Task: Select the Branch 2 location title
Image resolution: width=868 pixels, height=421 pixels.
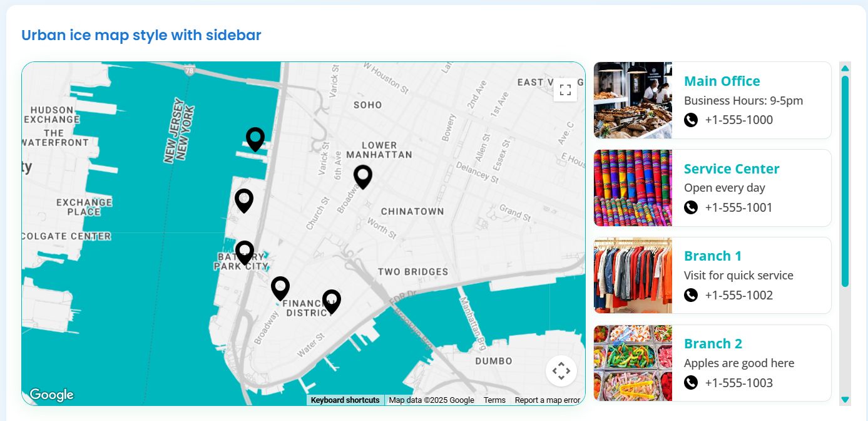Action: click(713, 344)
